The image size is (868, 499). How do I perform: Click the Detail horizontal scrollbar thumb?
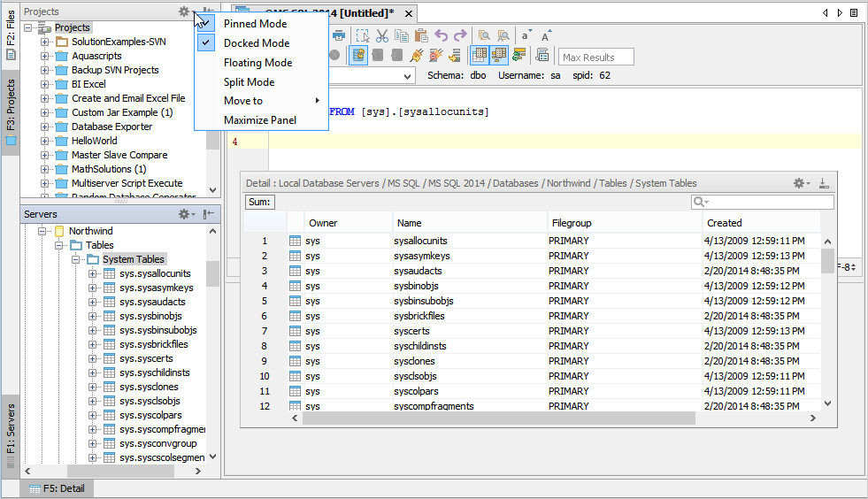pyautogui.click(x=498, y=418)
